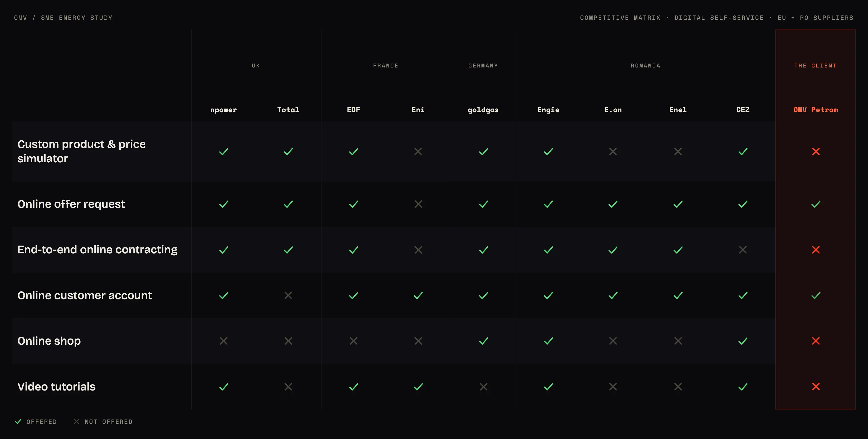This screenshot has height=439, width=868.
Task: Click the 'npower' column header
Action: tap(224, 110)
